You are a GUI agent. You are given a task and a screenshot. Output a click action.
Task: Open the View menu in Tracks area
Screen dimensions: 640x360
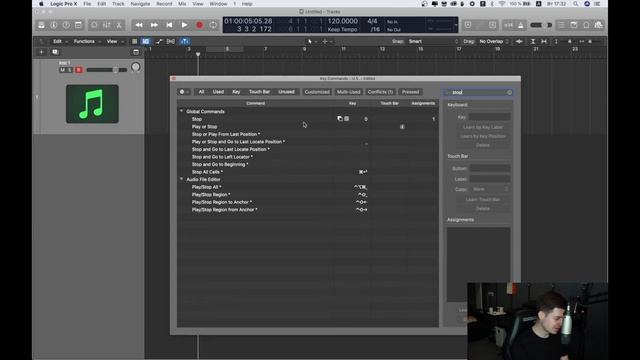pos(114,42)
